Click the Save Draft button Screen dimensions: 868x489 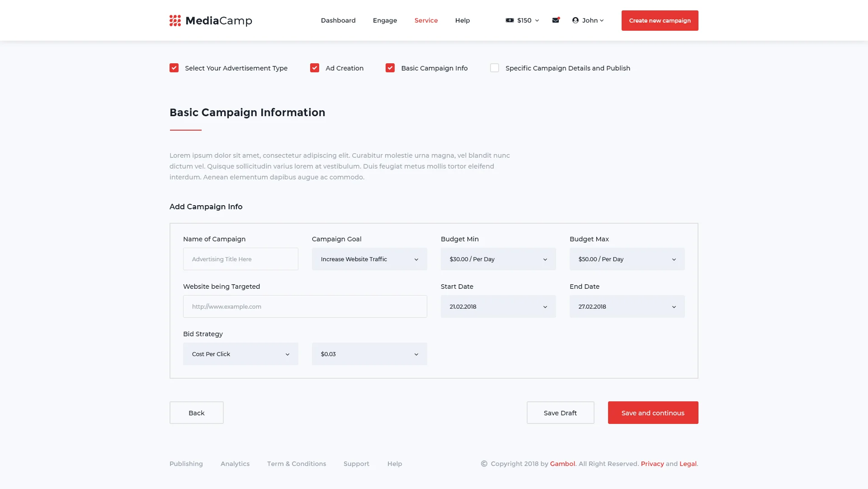coord(560,413)
